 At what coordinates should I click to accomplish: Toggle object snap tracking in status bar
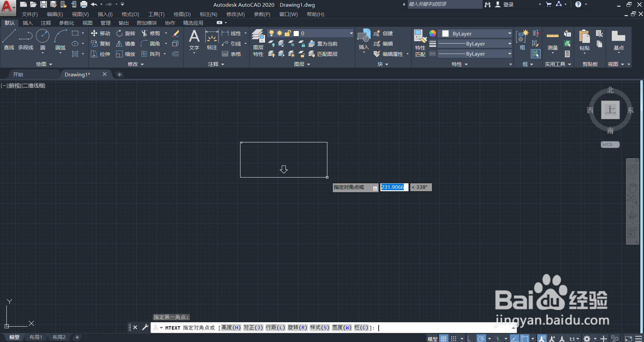click(514, 339)
